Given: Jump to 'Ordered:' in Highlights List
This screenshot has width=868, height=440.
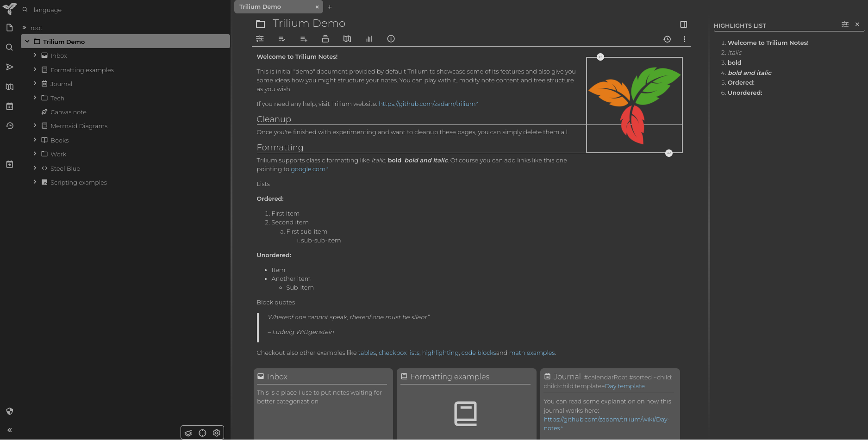Looking at the screenshot, I should pyautogui.click(x=741, y=83).
